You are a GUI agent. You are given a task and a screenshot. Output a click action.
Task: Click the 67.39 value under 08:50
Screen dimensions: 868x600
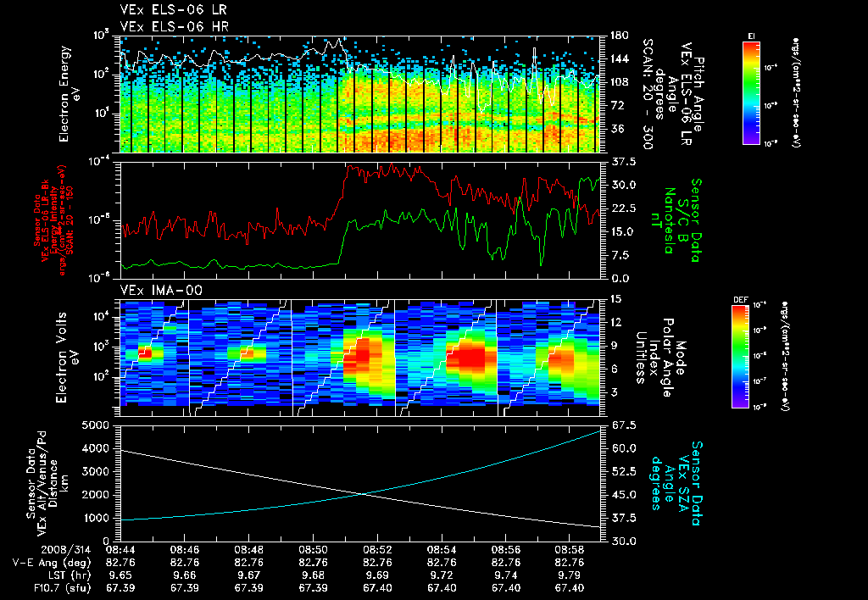coord(313,588)
